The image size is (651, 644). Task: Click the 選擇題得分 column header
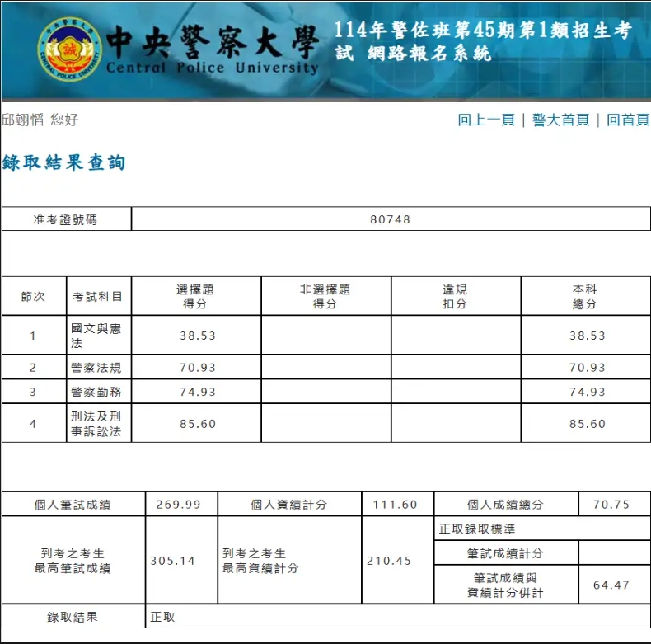pyautogui.click(x=195, y=296)
